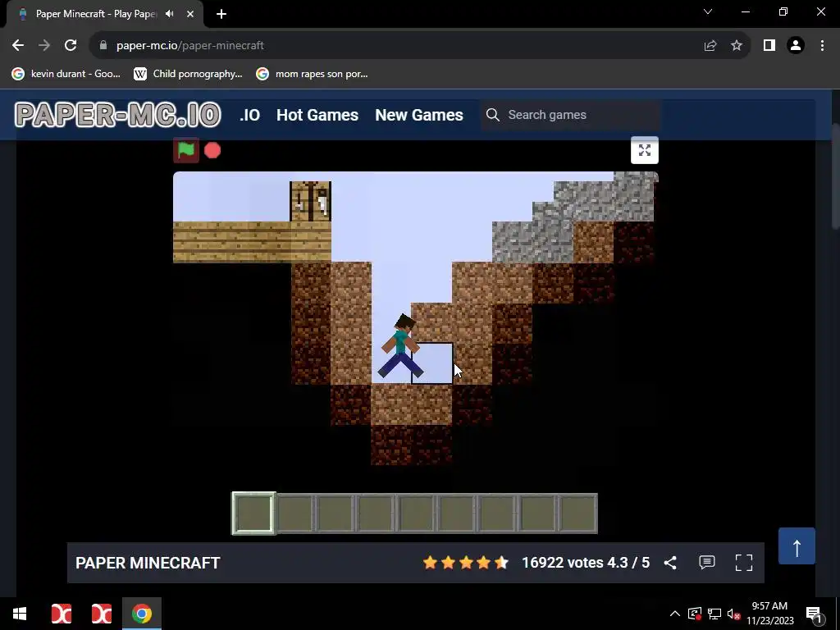This screenshot has width=840, height=630.
Task: Start the game with the green flag
Action: [x=186, y=151]
